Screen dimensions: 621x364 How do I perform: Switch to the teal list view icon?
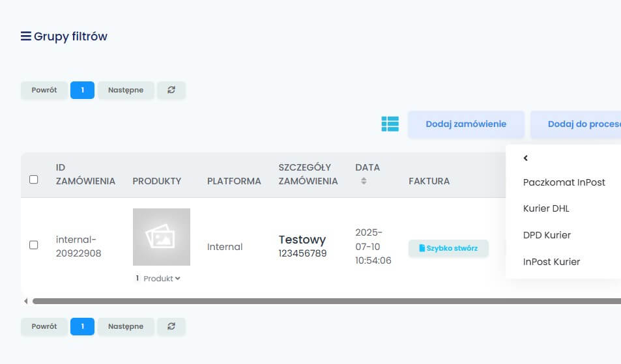tap(390, 124)
